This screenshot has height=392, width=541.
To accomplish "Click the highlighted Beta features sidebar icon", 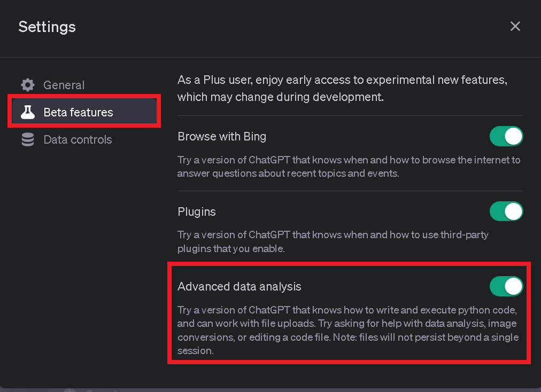I will pos(27,112).
